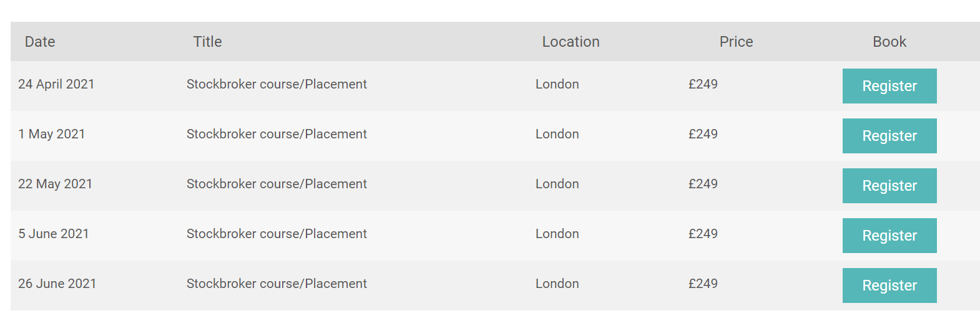980x331 pixels.
Task: Click Stockbroker course/Placement title in 22 May row
Action: point(277,184)
